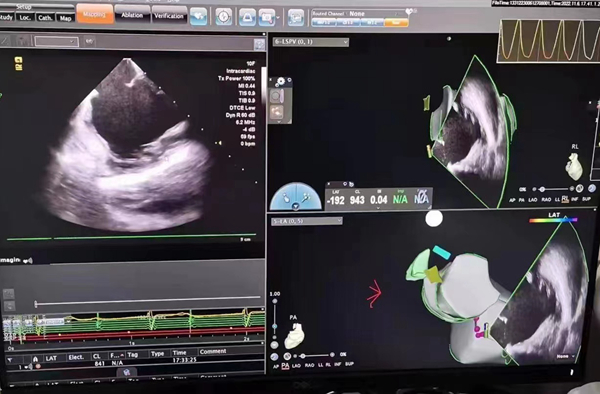Click the blue heart icon beside Verification
The height and width of the screenshot is (394, 600).
(x=199, y=16)
